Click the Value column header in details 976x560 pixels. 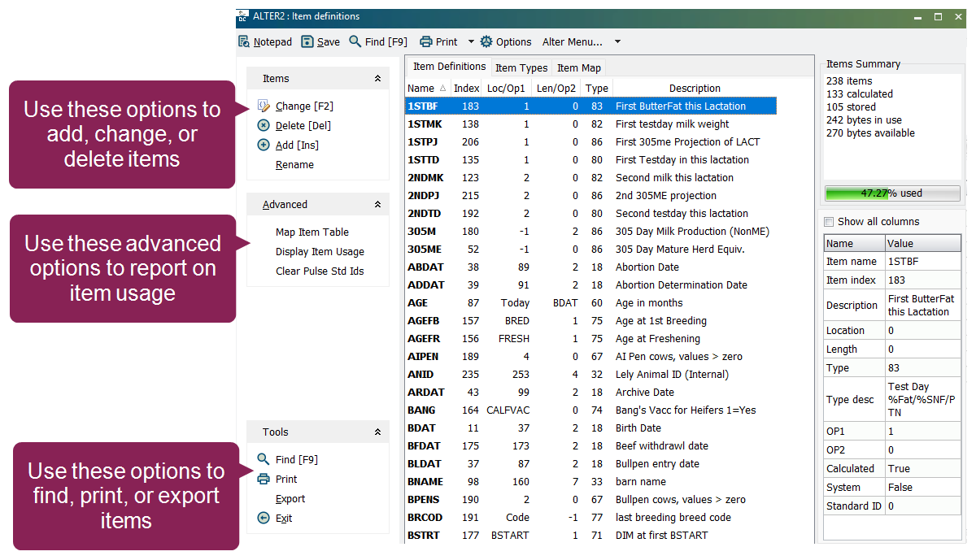(922, 243)
